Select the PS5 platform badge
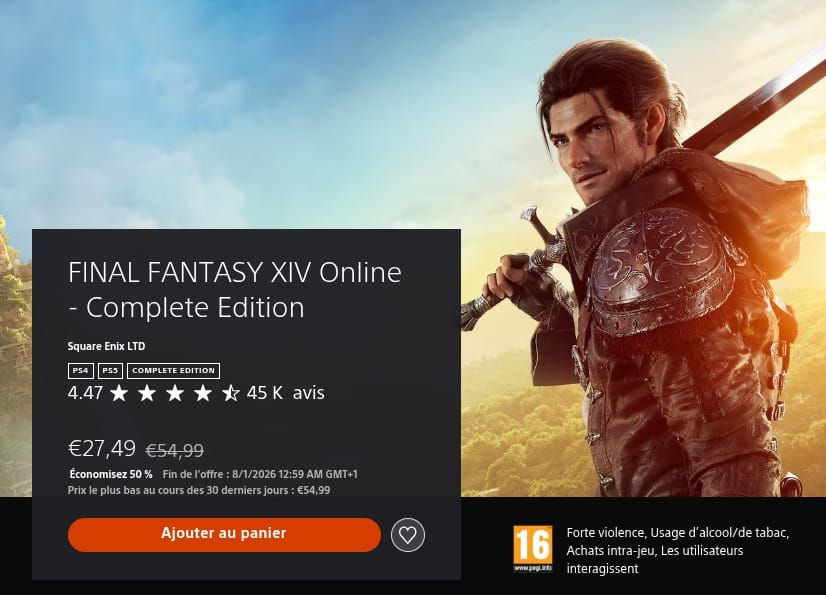The image size is (826, 595). coord(110,371)
